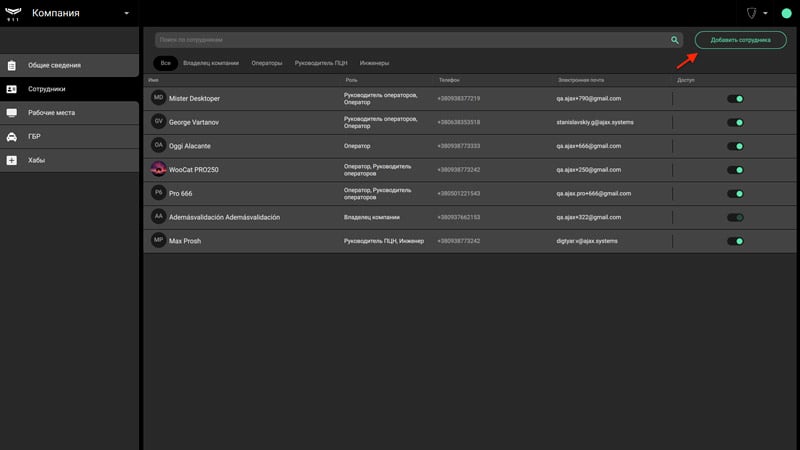Toggle access for Ademásvalidación Ademásvalidación
The width and height of the screenshot is (800, 450).
coord(735,217)
